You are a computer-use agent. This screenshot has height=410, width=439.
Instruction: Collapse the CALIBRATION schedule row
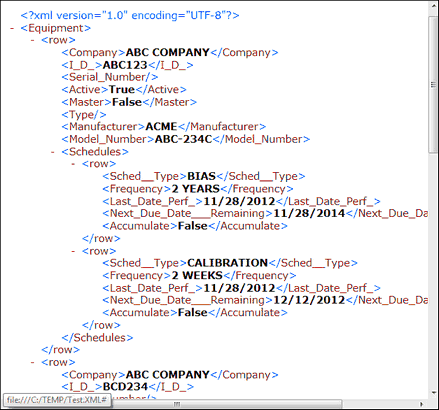point(73,251)
